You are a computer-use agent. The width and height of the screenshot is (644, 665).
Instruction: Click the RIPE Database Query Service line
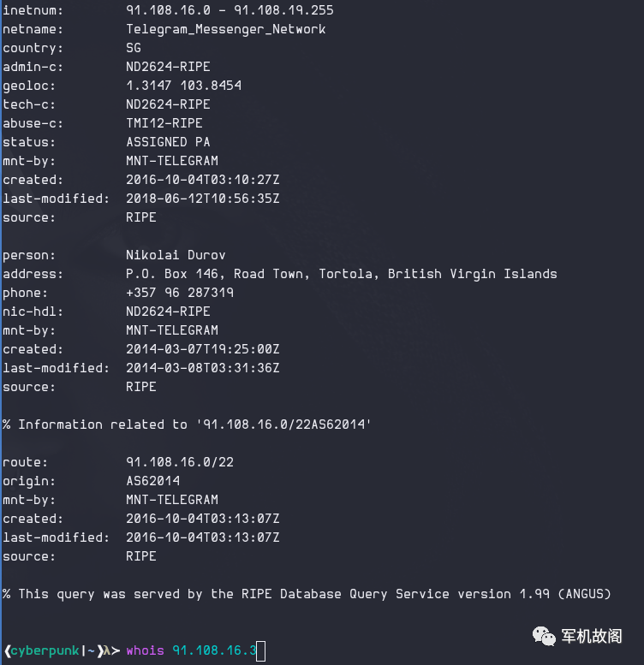[307, 594]
